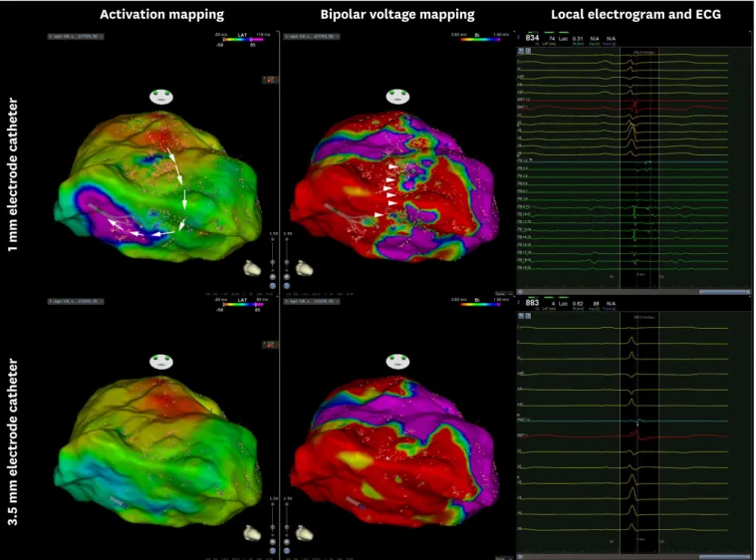Click Bi voltage color bar on 3.5 mm map
Image resolution: width=756 pixels, height=560 pixels.
481,304
